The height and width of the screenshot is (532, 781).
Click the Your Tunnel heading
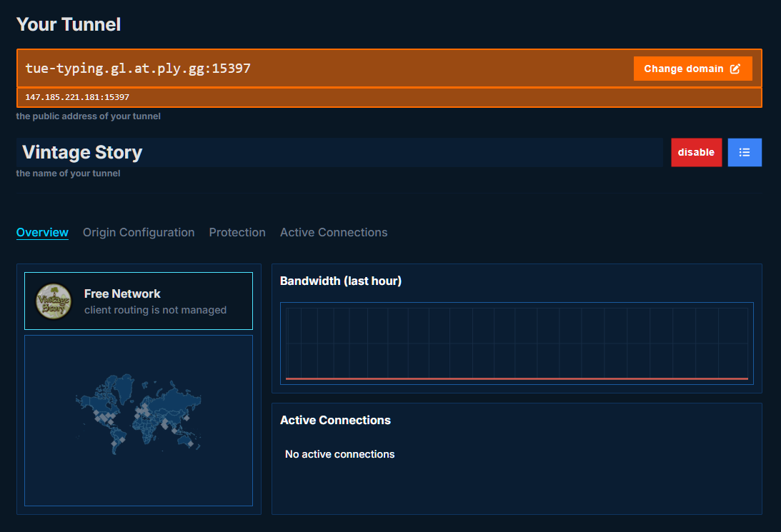point(68,24)
